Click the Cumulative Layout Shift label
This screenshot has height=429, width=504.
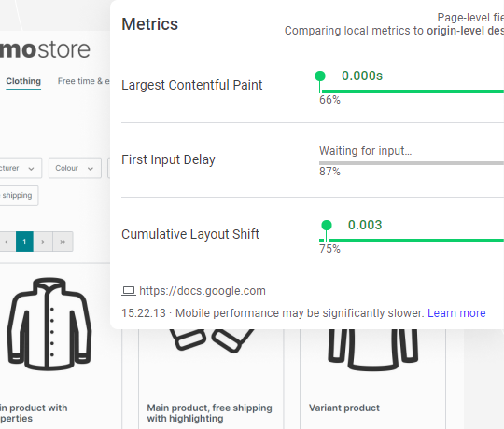tap(190, 234)
